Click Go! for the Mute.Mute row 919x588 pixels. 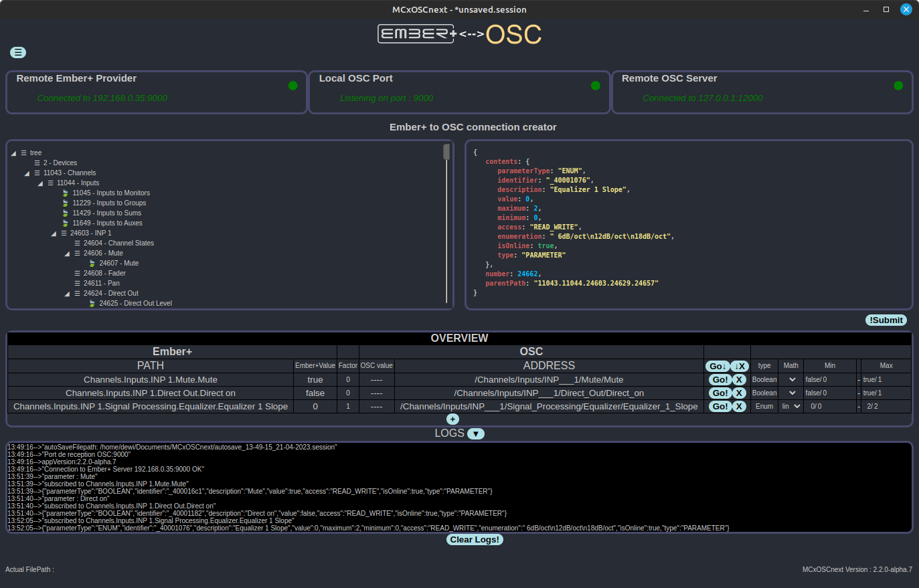pyautogui.click(x=720, y=379)
